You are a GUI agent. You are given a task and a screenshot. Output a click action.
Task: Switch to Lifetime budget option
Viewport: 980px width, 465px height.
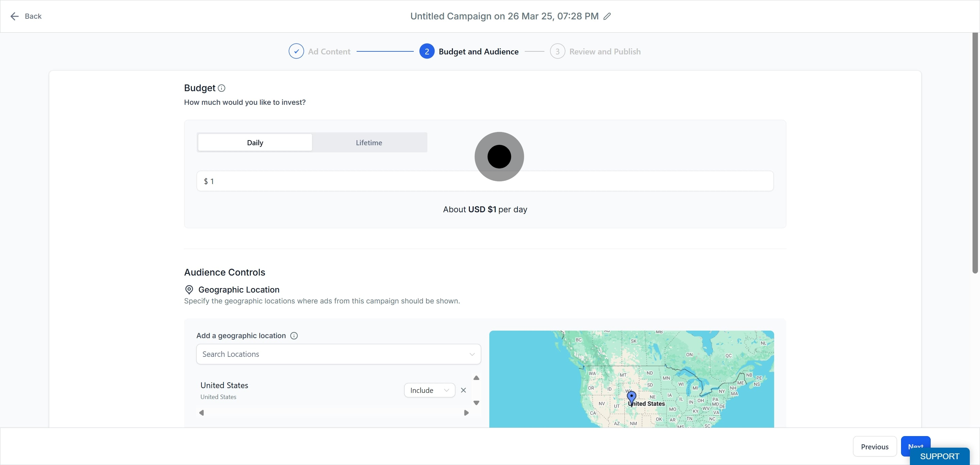(x=369, y=143)
